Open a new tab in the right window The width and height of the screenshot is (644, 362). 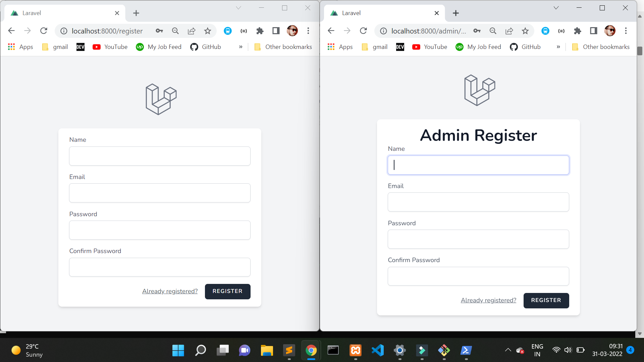[x=455, y=13]
